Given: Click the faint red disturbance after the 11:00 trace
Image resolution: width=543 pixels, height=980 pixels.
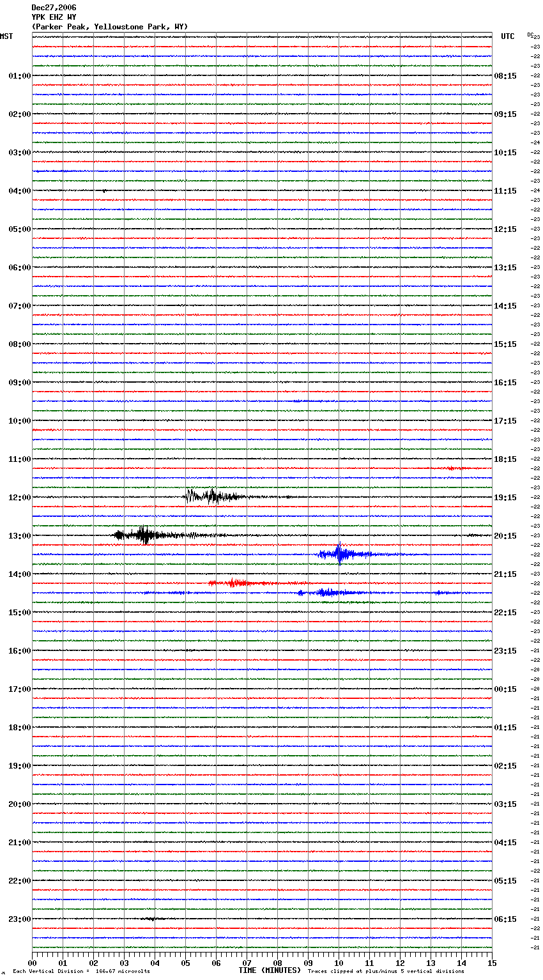Looking at the screenshot, I should click(x=455, y=468).
